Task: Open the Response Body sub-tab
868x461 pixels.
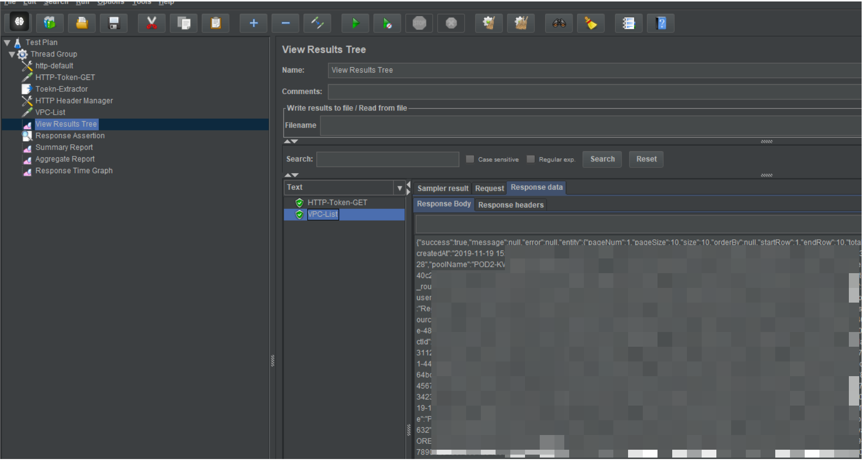Action: pos(444,204)
